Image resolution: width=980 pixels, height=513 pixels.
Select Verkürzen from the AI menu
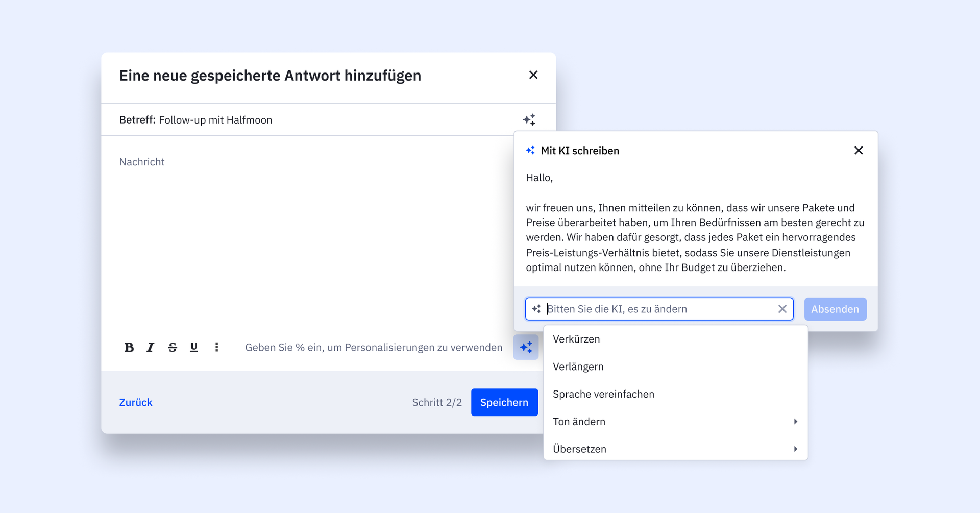tap(576, 339)
